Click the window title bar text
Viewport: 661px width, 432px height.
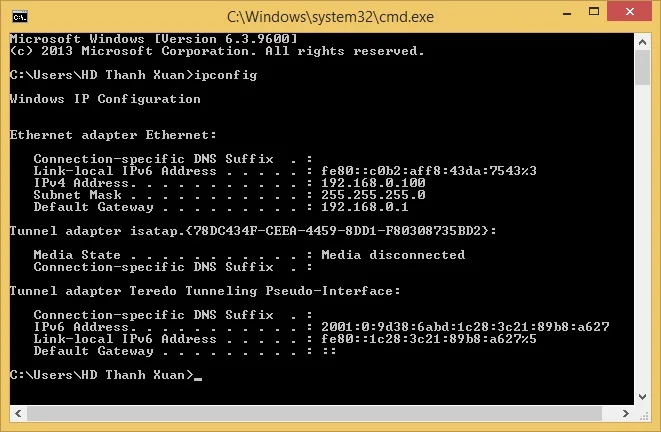click(330, 17)
